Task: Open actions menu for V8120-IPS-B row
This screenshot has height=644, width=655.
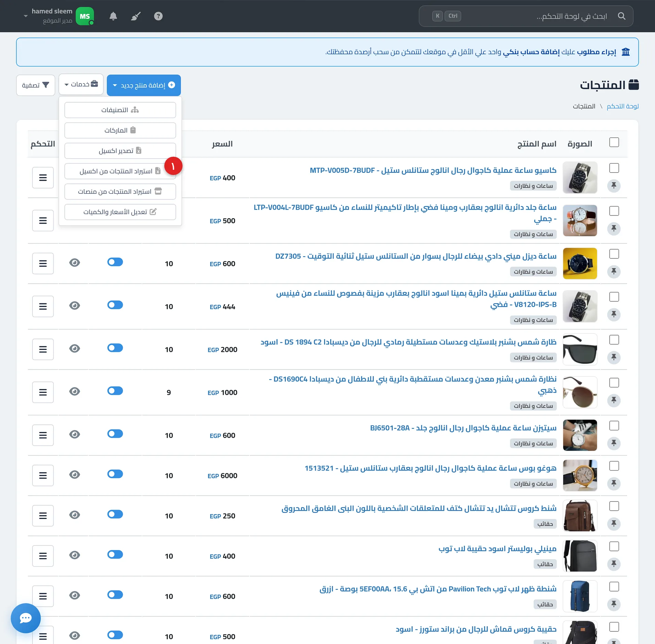Action: coord(43,306)
